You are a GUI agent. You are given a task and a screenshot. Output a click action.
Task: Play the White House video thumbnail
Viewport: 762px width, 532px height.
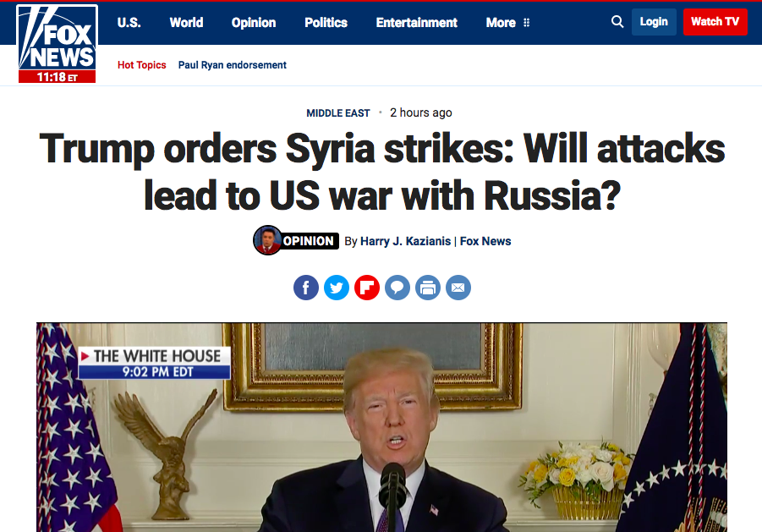[x=381, y=427]
